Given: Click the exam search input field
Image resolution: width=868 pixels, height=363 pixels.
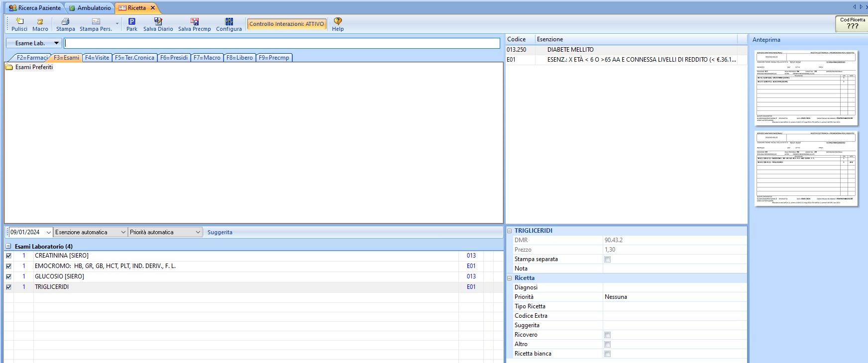Looking at the screenshot, I should point(282,43).
